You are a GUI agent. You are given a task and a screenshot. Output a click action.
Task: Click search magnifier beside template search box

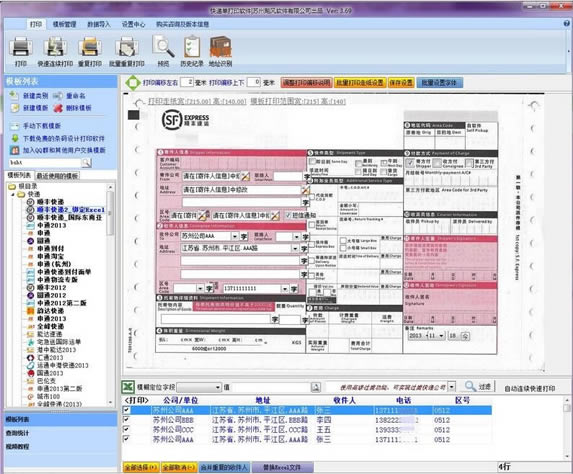click(86, 163)
